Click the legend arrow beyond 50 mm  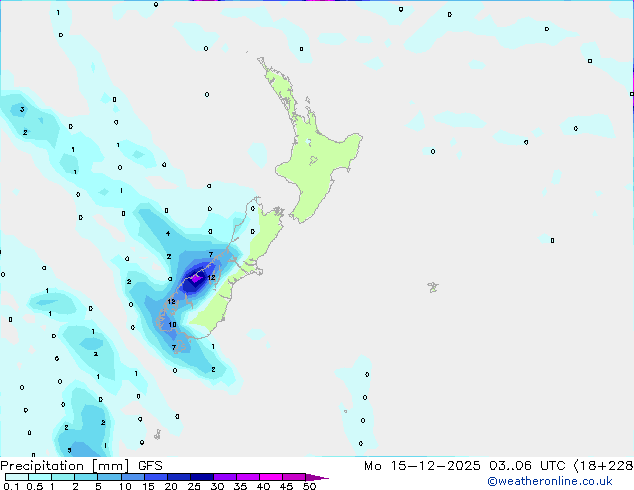[x=317, y=477]
